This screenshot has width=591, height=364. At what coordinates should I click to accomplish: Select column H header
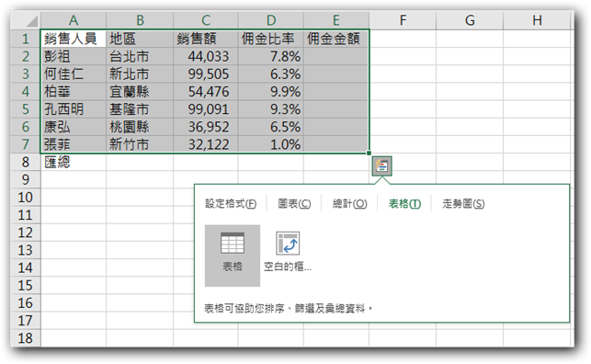click(537, 20)
